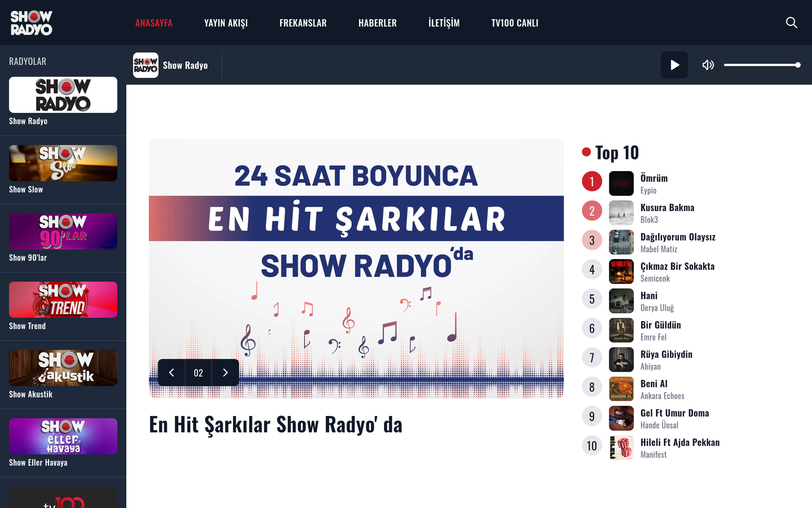
Task: Open the tv100 tile in sidebar
Action: (63, 497)
